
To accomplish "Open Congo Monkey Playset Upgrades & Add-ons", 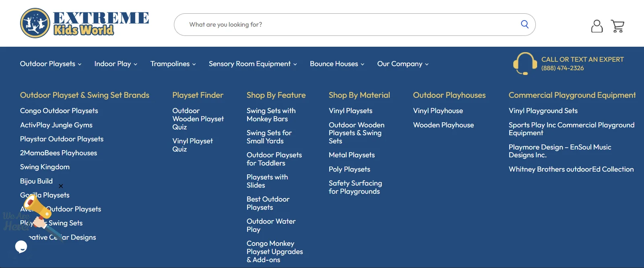I will pyautogui.click(x=275, y=252).
